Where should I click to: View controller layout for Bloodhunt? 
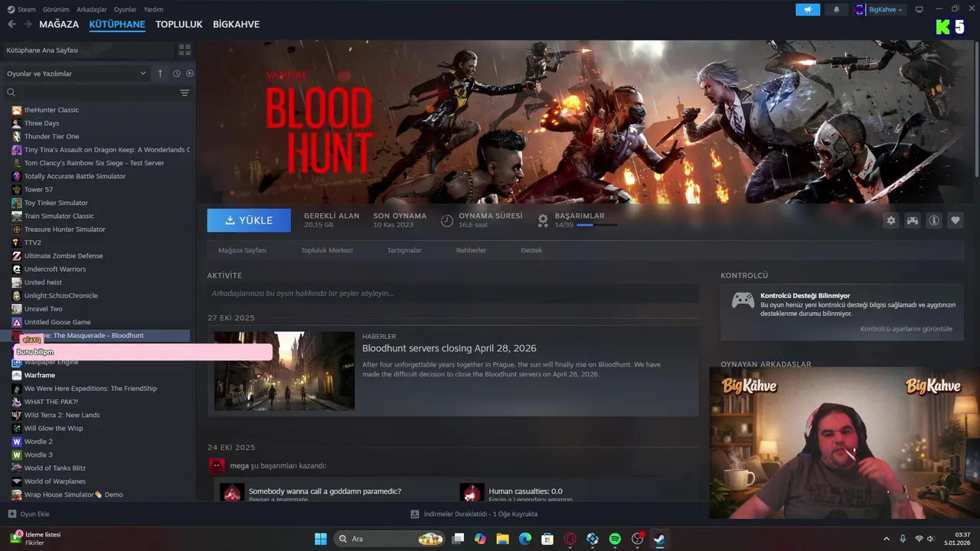913,220
